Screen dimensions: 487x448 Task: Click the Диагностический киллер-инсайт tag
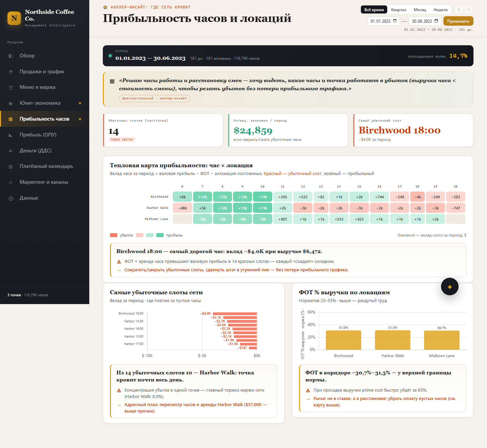[155, 98]
